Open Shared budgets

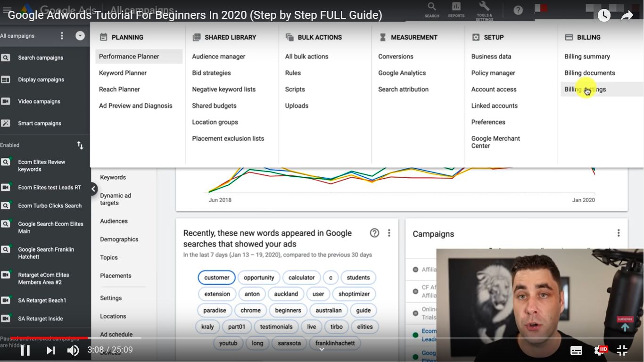214,106
